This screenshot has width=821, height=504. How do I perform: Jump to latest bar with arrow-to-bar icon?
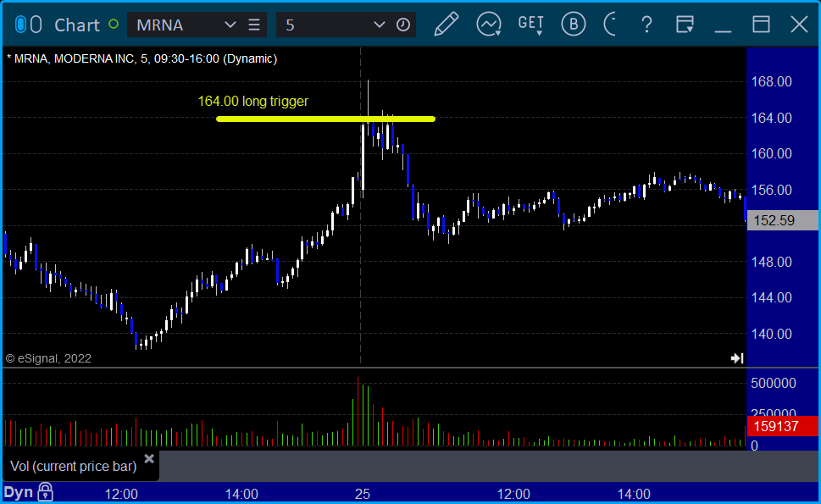[737, 358]
